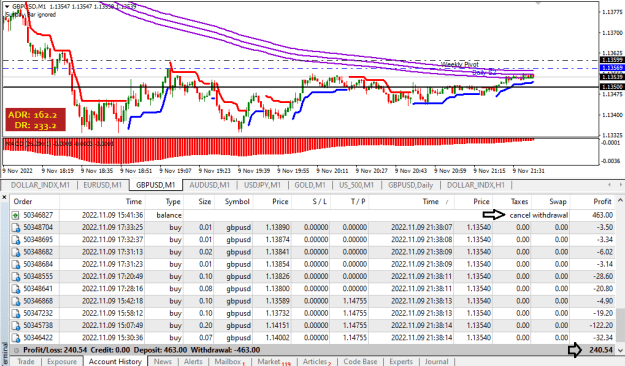Click balance entry icon for order 50346827

click(15, 216)
